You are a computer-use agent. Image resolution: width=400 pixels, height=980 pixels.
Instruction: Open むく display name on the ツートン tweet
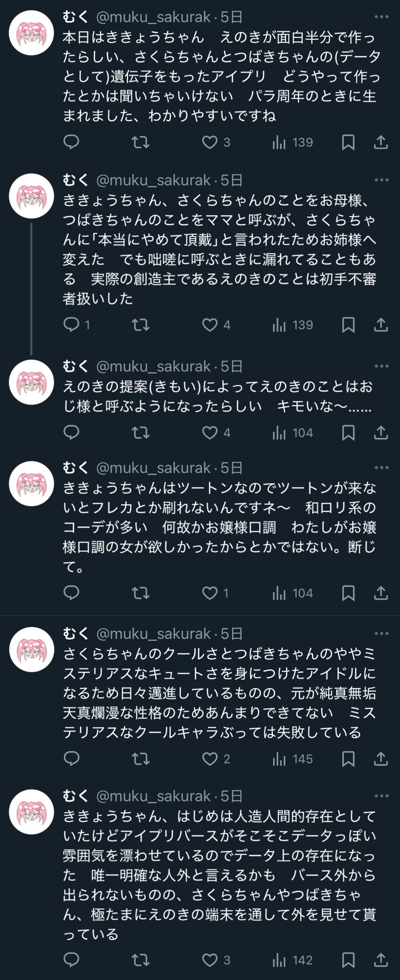tap(75, 468)
